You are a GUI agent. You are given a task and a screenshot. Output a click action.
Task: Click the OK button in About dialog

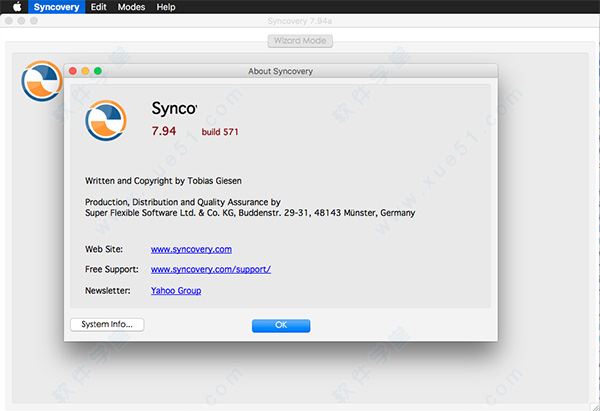click(x=281, y=325)
